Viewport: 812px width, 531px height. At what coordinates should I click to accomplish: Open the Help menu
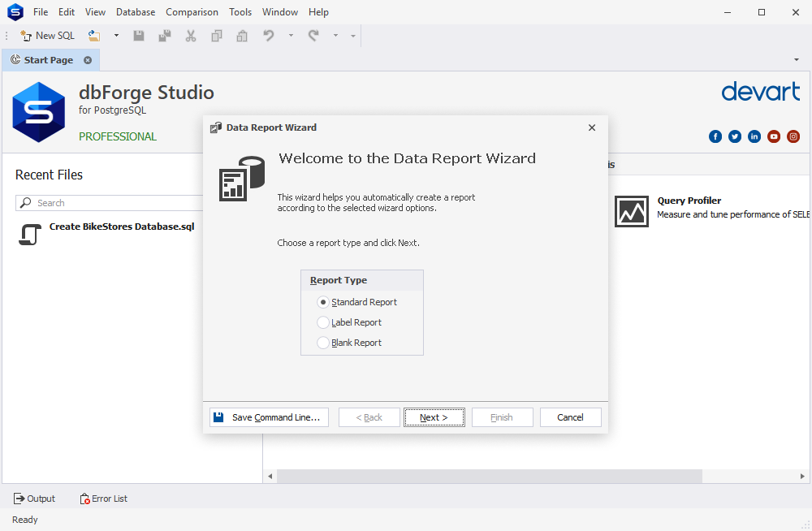tap(318, 12)
